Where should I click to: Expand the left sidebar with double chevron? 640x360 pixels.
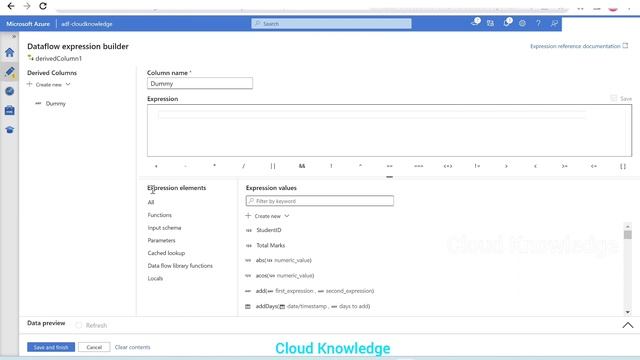point(14,36)
